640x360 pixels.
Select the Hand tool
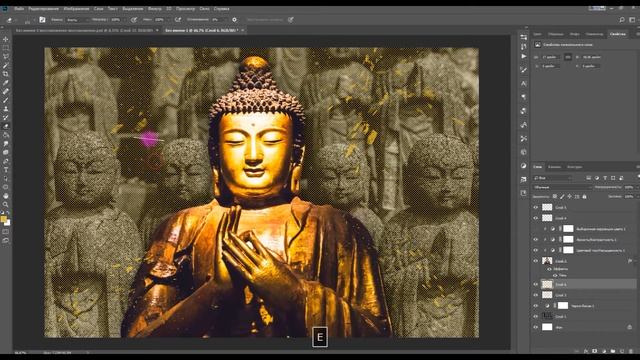click(x=6, y=196)
